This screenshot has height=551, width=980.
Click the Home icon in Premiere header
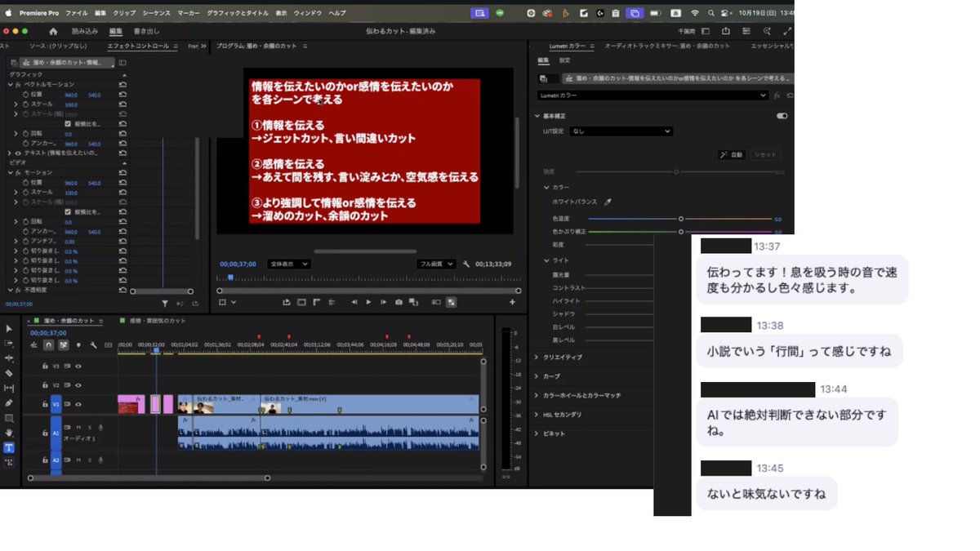(x=53, y=31)
